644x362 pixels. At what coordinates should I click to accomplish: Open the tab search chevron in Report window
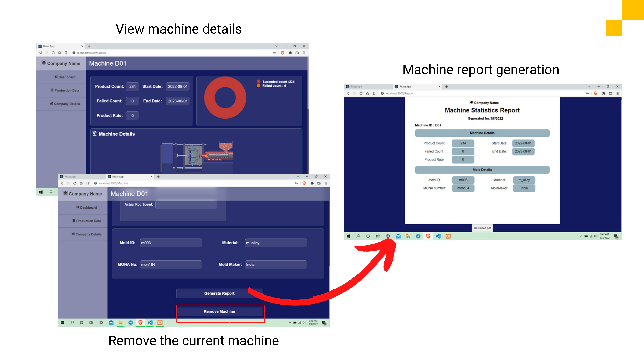point(589,87)
